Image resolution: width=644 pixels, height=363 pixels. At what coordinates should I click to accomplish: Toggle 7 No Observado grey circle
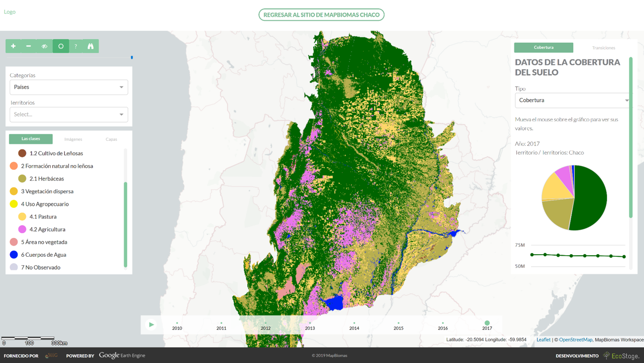pyautogui.click(x=14, y=267)
